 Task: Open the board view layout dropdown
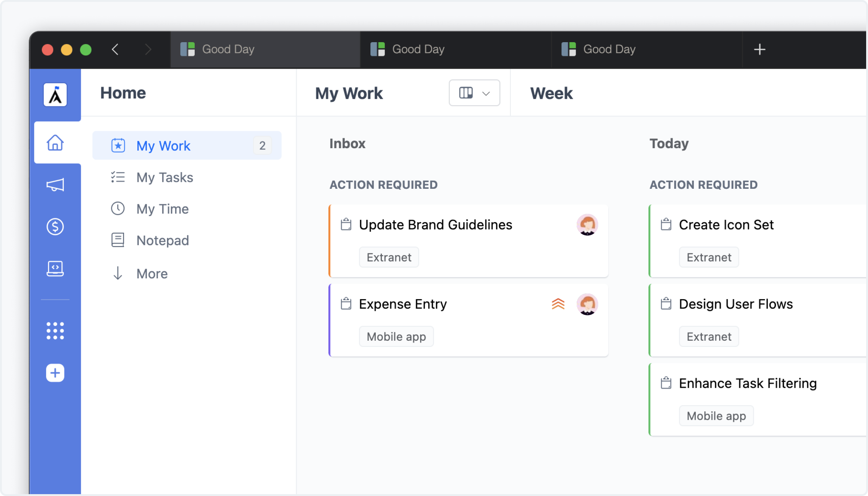(x=474, y=93)
